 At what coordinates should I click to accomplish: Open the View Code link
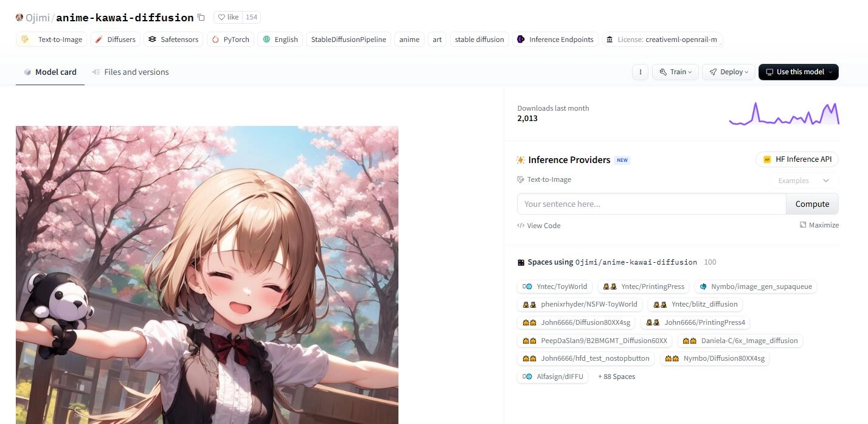539,226
